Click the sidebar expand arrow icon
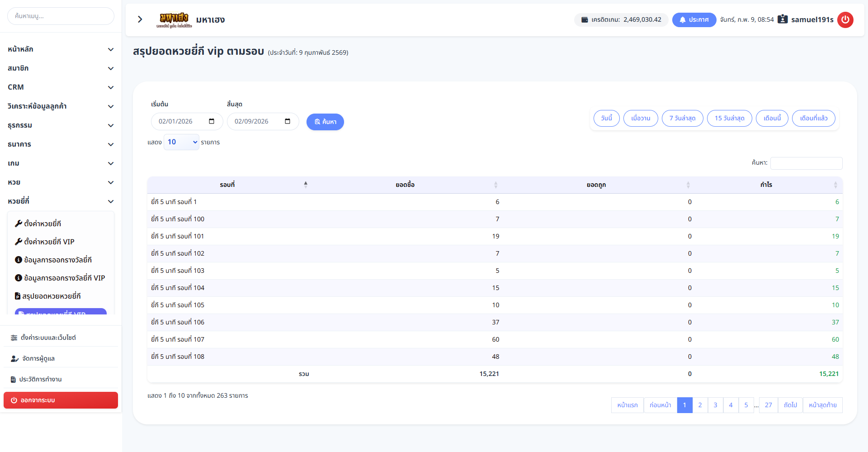The height and width of the screenshot is (452, 868). click(x=140, y=19)
